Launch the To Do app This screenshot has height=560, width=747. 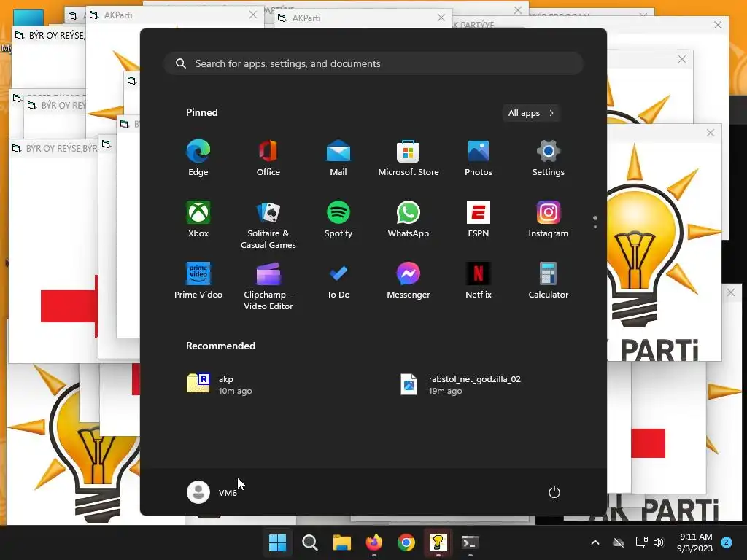[x=338, y=281]
